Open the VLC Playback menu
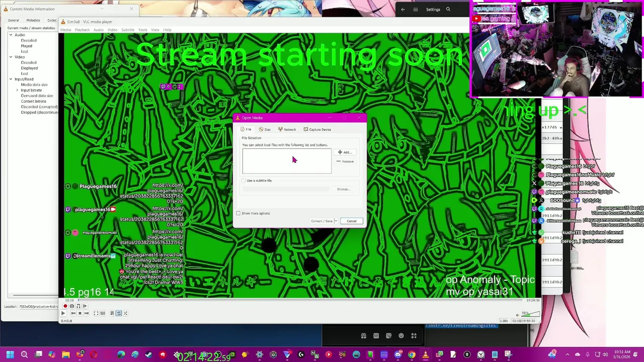Viewport: 644px width, 362px height. [82, 30]
